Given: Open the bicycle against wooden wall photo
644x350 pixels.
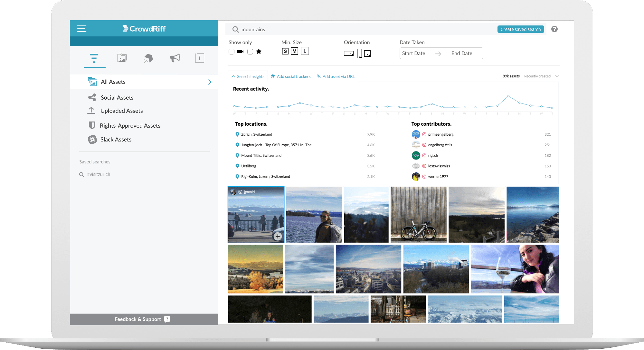Looking at the screenshot, I should tap(419, 215).
